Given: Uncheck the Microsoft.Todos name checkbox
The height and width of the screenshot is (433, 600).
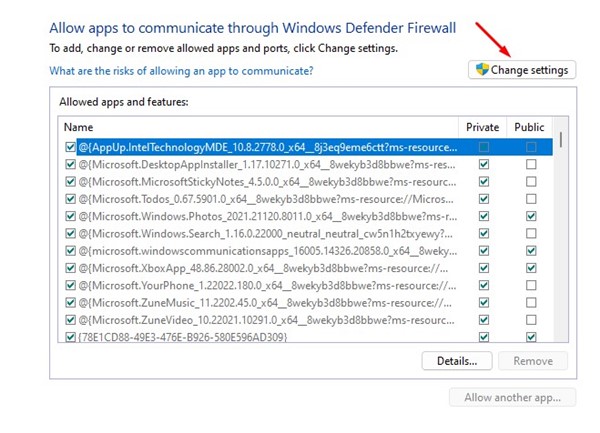Looking at the screenshot, I should click(x=70, y=199).
